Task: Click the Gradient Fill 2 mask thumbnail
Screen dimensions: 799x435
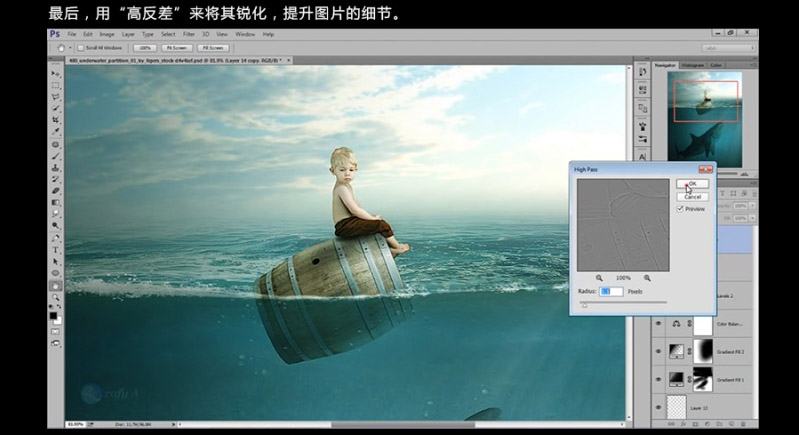Action: click(703, 351)
